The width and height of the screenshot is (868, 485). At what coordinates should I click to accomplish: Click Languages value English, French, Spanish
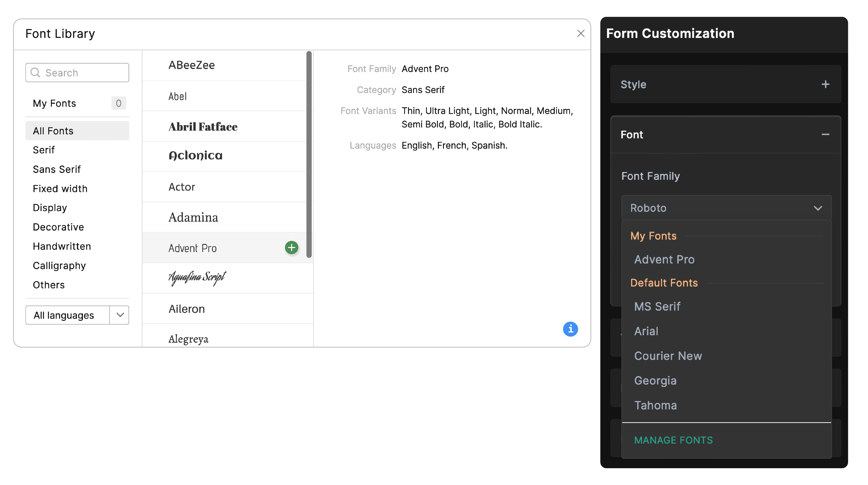(454, 145)
